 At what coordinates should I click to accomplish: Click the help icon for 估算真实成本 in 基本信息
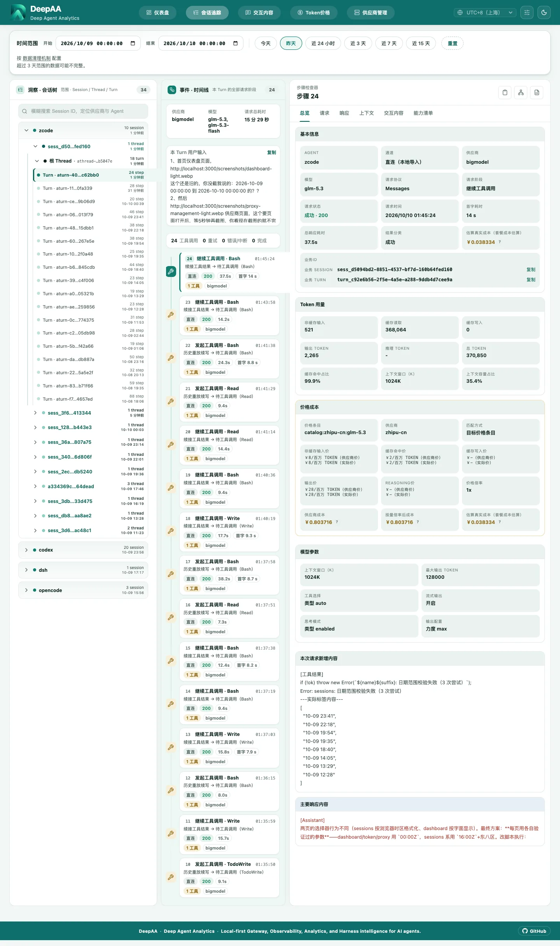(500, 242)
